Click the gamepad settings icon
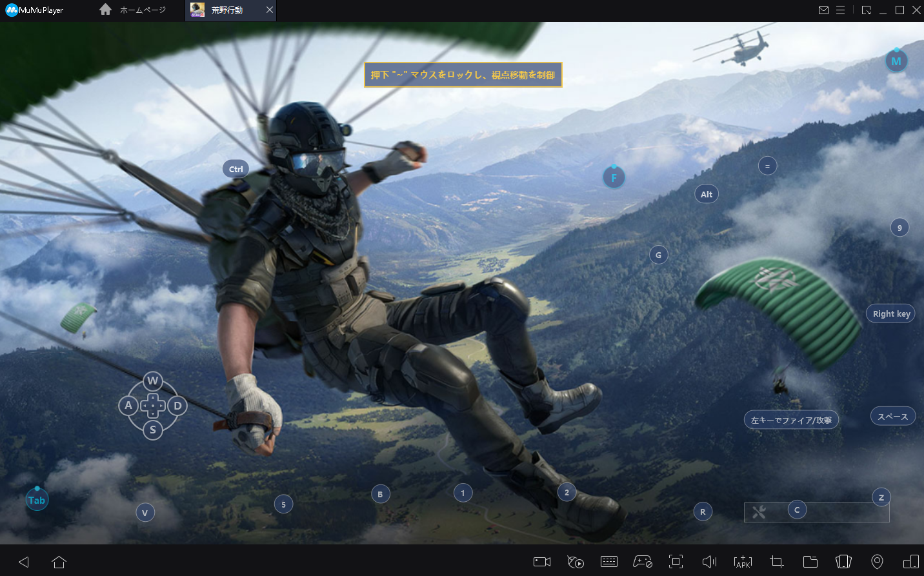Image resolution: width=924 pixels, height=576 pixels. tap(643, 562)
